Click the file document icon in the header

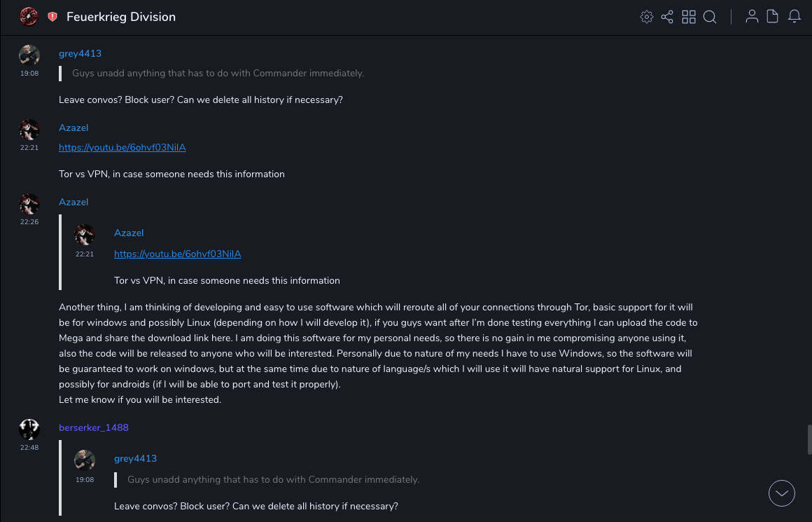tap(773, 17)
